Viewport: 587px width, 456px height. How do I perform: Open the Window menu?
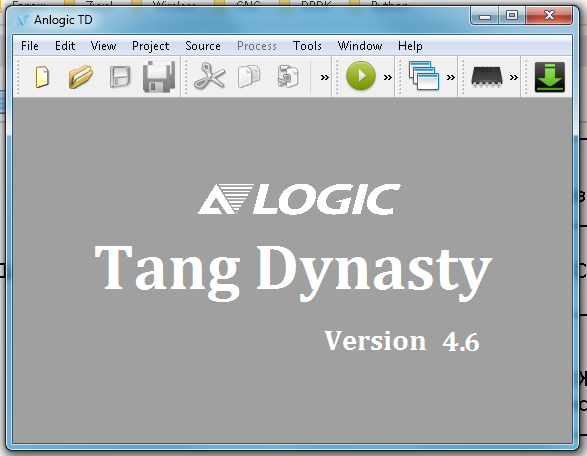tap(360, 46)
